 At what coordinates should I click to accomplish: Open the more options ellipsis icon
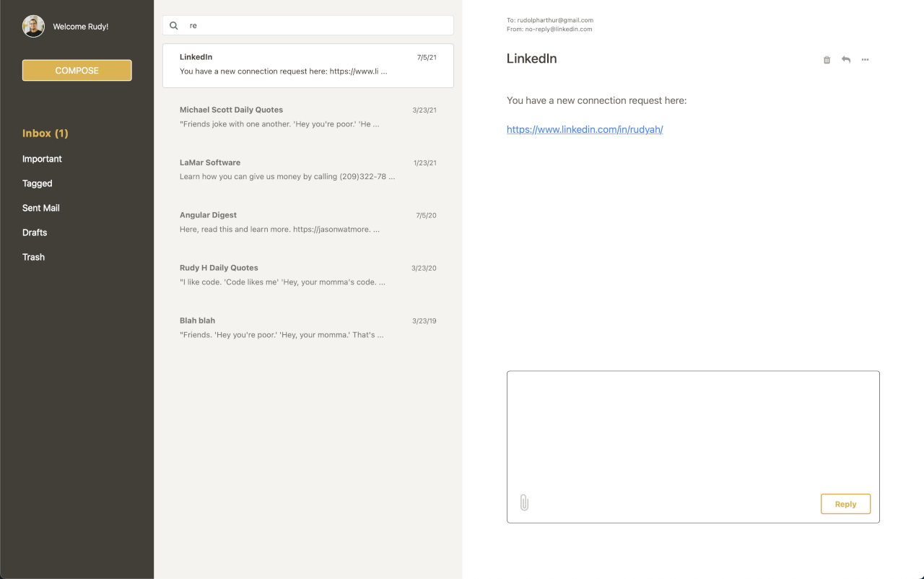865,60
